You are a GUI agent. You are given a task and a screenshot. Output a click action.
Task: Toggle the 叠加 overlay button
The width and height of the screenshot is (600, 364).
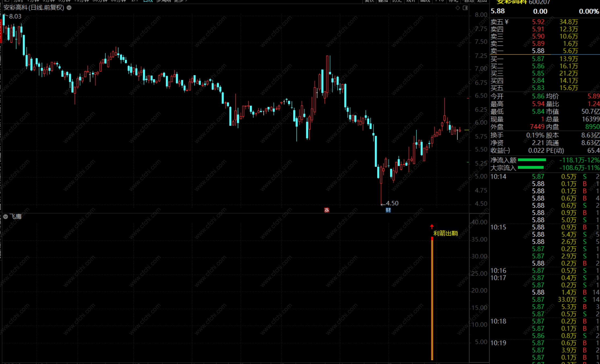click(383, 1)
